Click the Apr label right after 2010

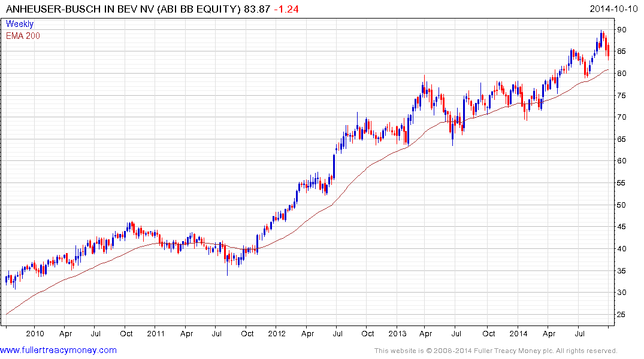point(66,333)
